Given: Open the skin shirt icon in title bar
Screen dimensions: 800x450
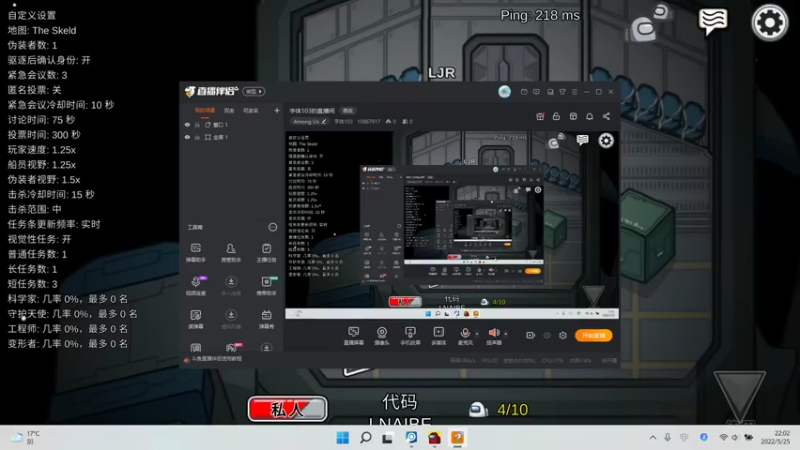Looking at the screenshot, I should pos(562,92).
